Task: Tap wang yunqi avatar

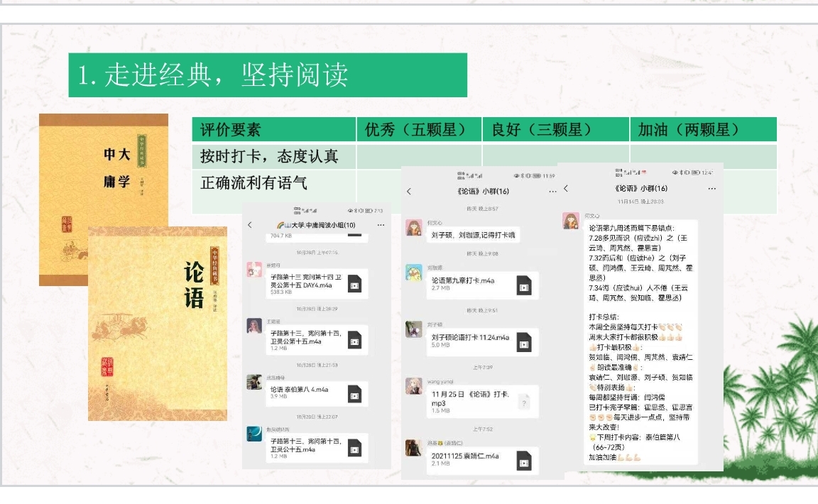Action: click(x=414, y=386)
